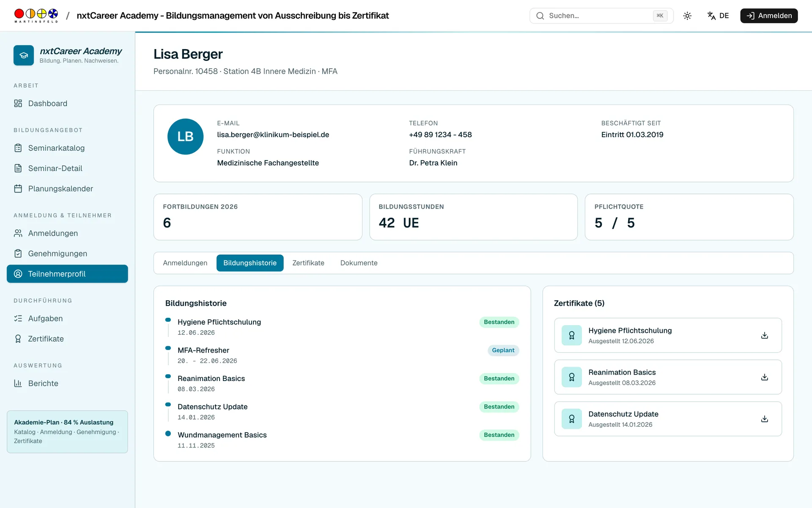
Task: Click the Wundmanagement Basics history entry
Action: [342, 440]
